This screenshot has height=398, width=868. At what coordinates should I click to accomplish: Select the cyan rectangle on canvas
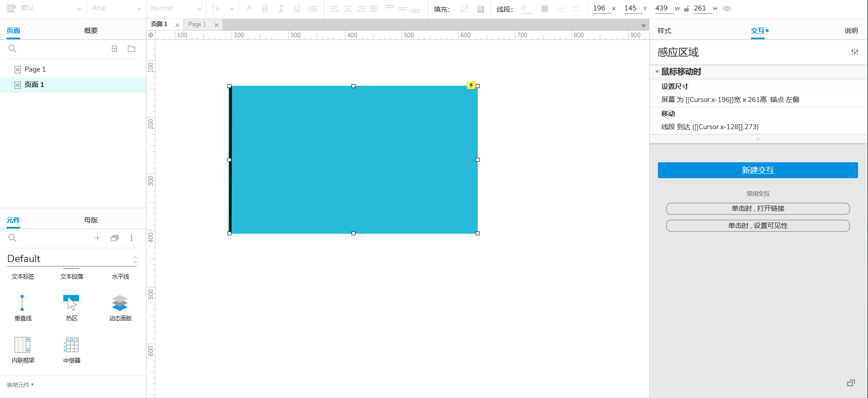pos(354,160)
